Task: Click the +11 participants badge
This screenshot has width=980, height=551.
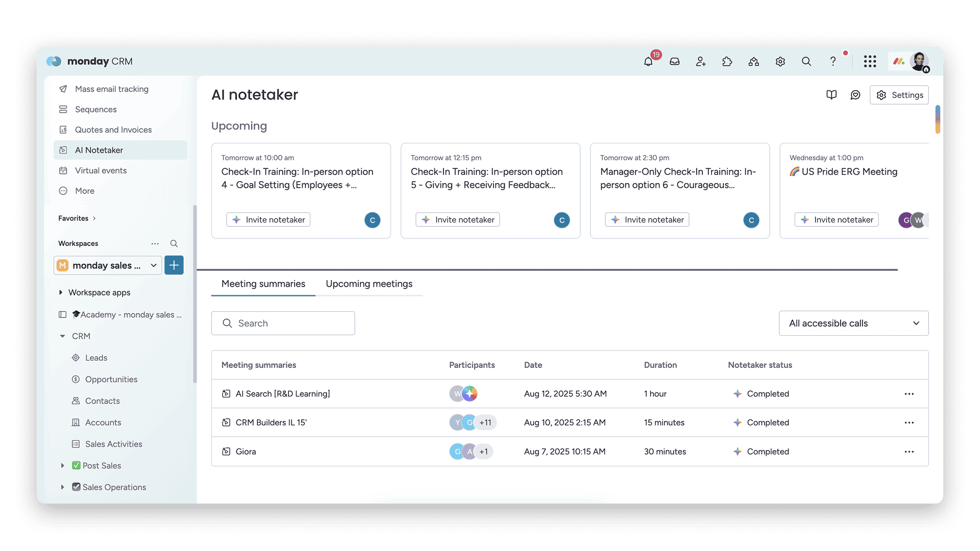Action: pos(485,422)
